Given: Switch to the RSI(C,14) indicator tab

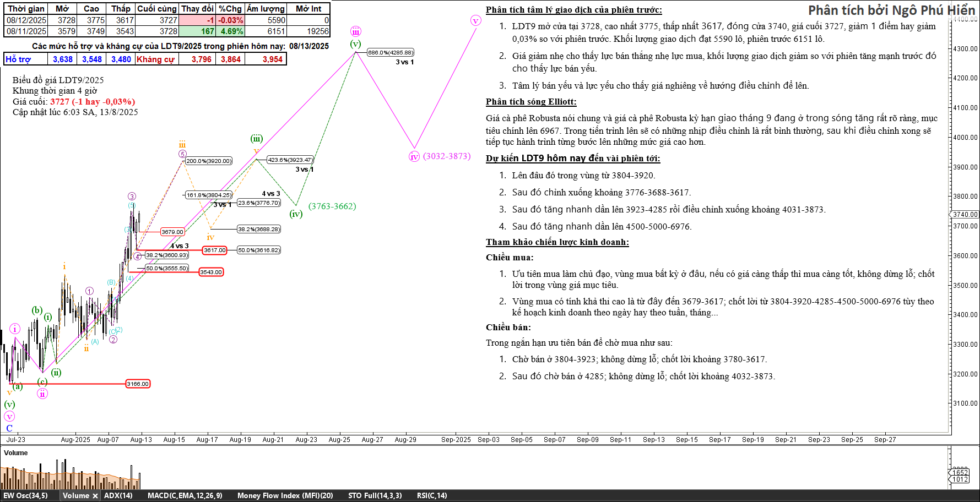Looking at the screenshot, I should click(x=432, y=495).
